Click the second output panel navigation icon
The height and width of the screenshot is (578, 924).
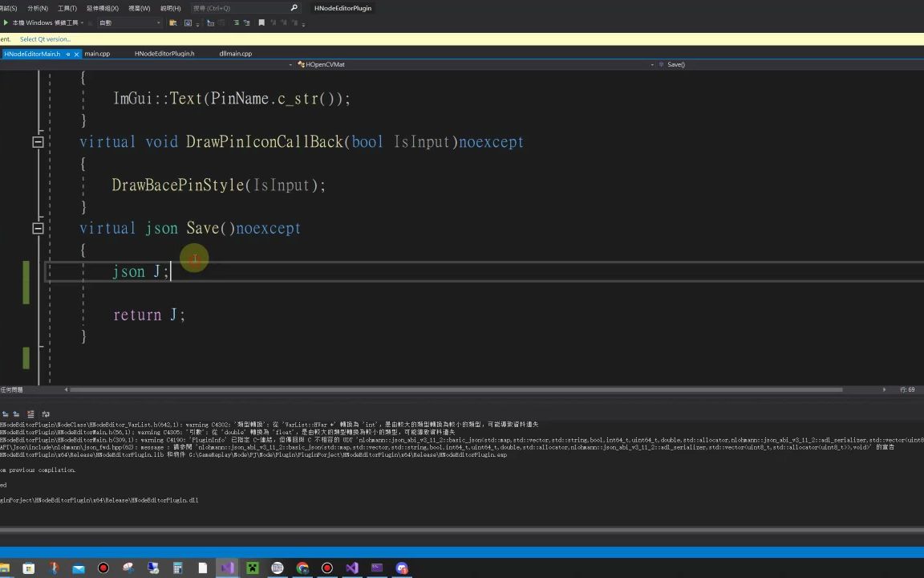16,414
